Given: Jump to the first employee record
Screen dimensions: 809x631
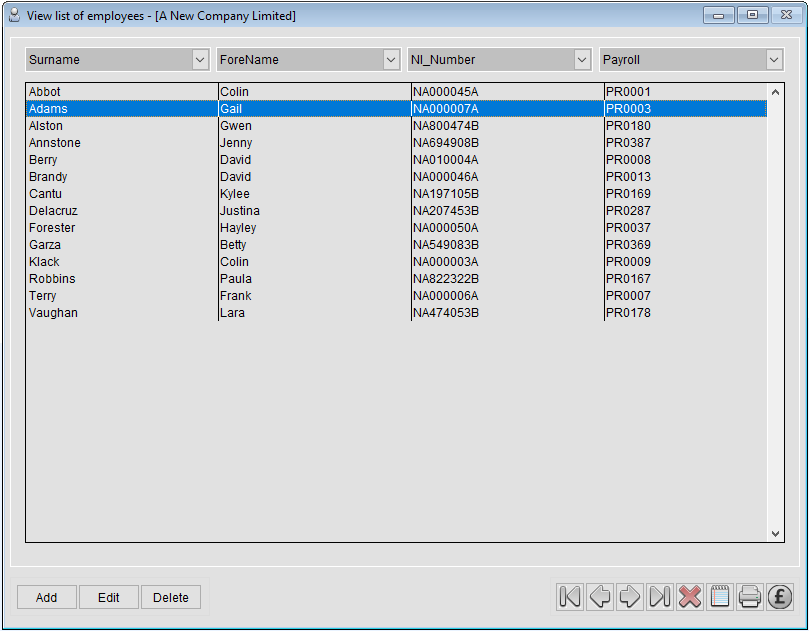Looking at the screenshot, I should tap(569, 597).
